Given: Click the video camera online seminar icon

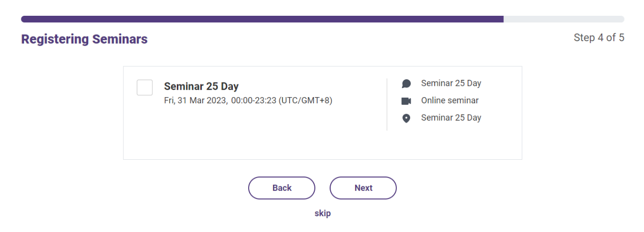Looking at the screenshot, I should 406,101.
